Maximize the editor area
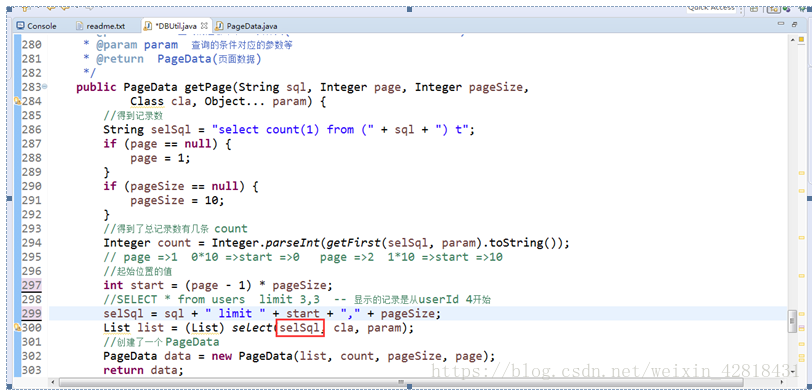The width and height of the screenshot is (812, 391). click(794, 24)
